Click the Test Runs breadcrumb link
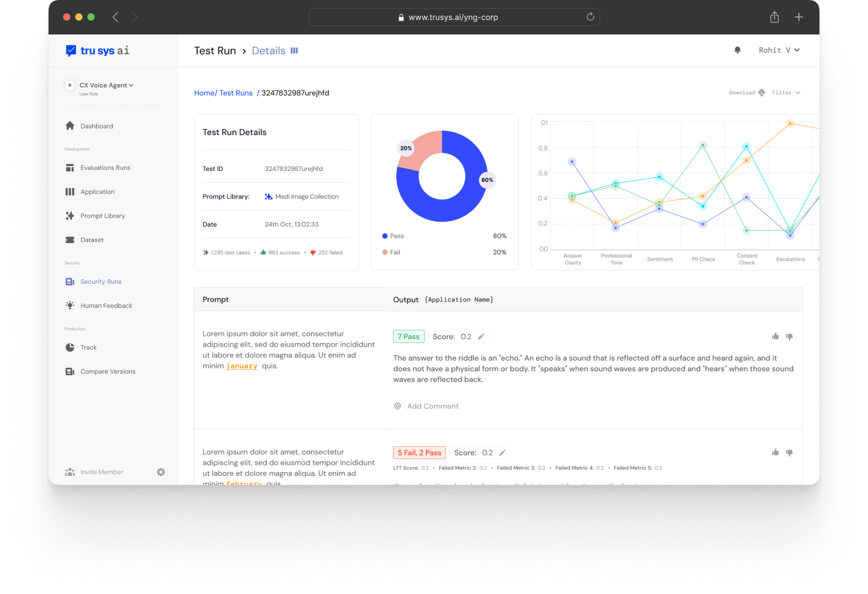868x594 pixels. tap(236, 93)
